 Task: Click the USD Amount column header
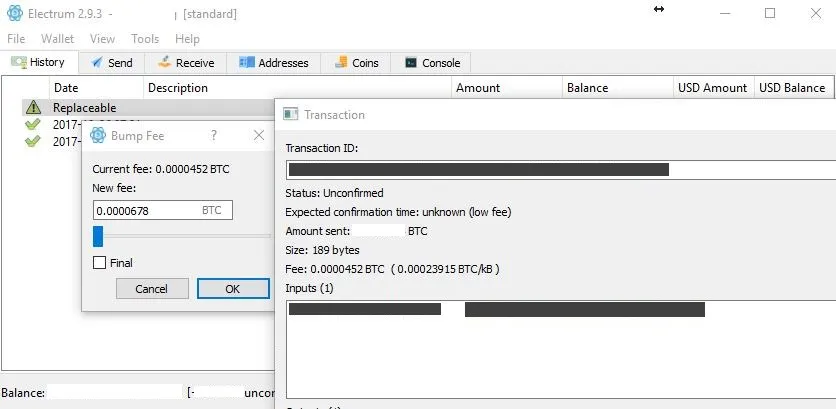(714, 88)
